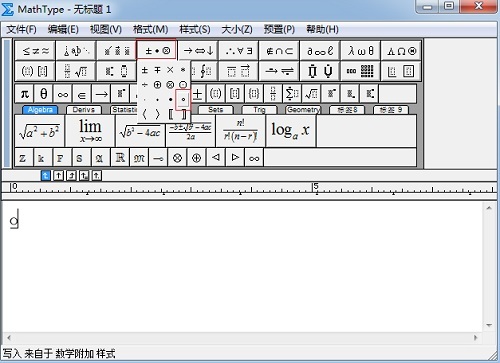Insert double-struck ℝ from the small bar
This screenshot has width=500, height=363.
click(120, 157)
